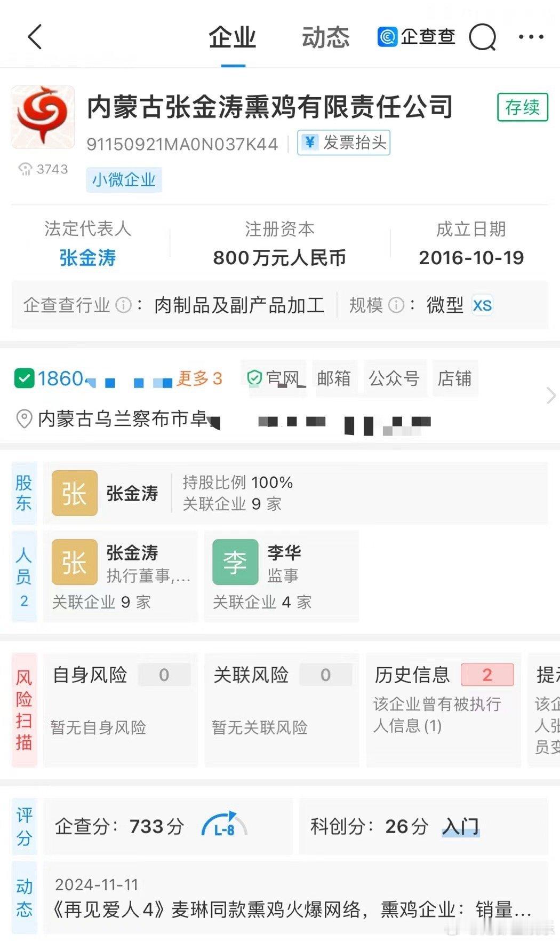Open the 自身风险 card
Screen dimensions: 560x941
click(x=121, y=710)
